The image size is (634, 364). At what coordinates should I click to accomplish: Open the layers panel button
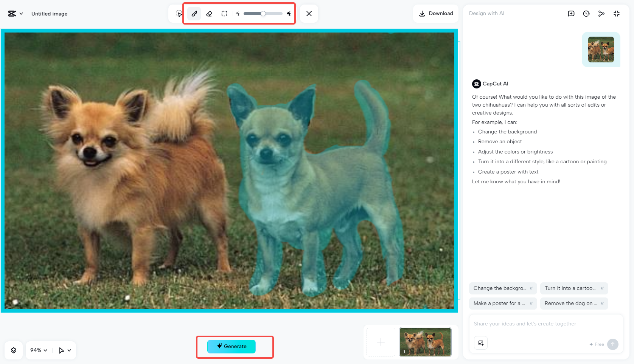point(14,350)
